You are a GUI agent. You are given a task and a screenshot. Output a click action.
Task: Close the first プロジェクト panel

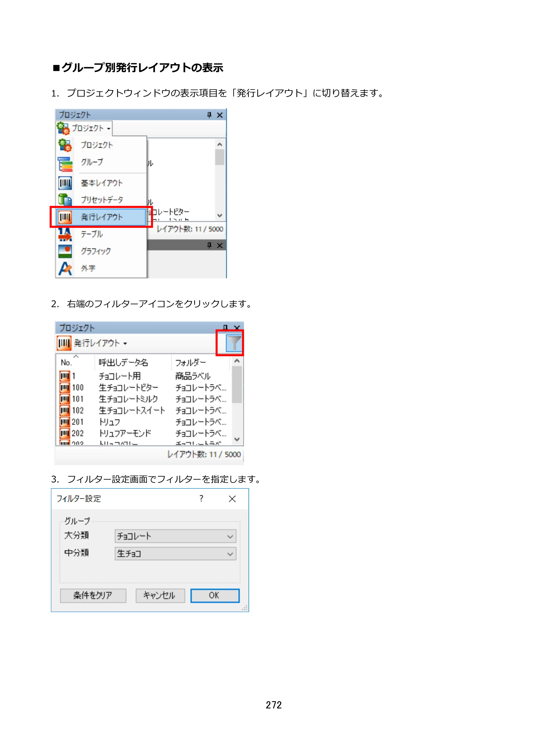(220, 115)
